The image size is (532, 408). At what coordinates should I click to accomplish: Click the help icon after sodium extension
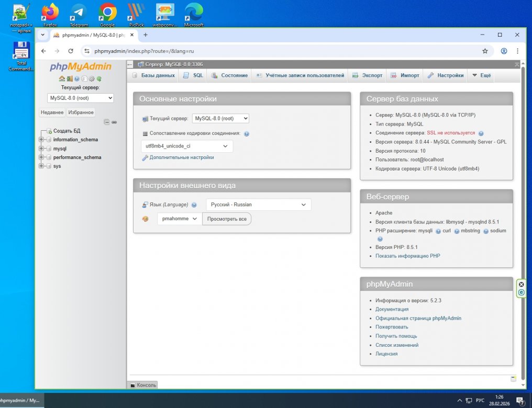pyautogui.click(x=380, y=239)
